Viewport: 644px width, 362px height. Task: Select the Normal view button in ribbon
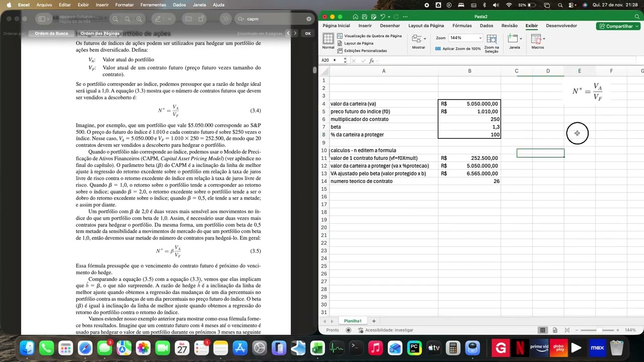click(328, 41)
